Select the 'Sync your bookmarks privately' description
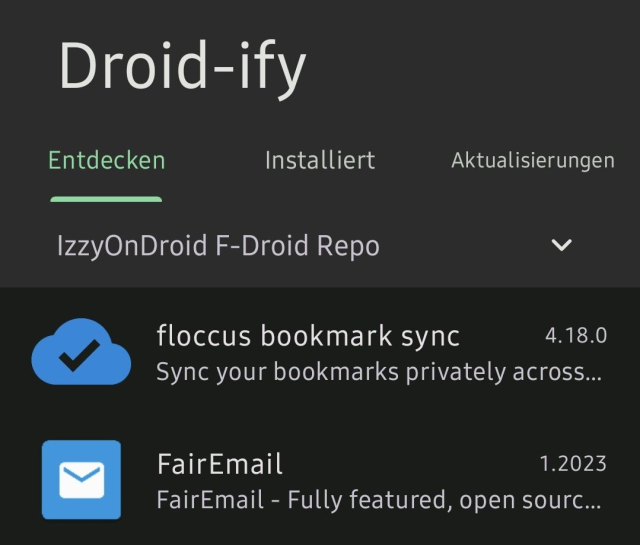Screen dimensions: 640x545 378,372
